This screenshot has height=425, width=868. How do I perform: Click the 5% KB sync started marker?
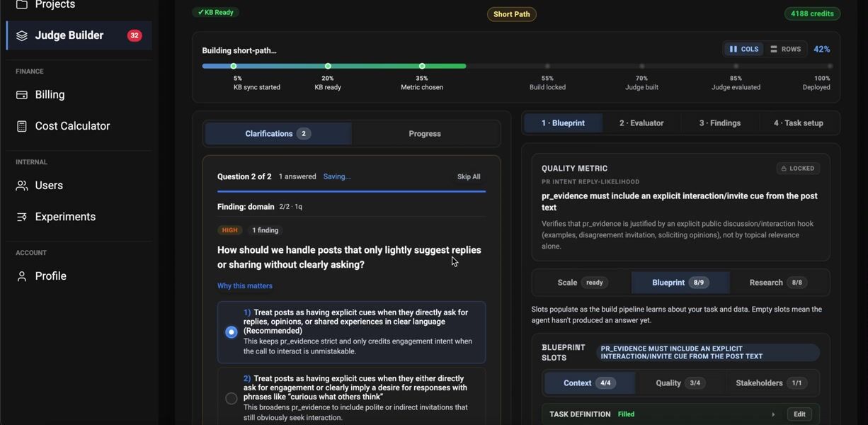234,67
